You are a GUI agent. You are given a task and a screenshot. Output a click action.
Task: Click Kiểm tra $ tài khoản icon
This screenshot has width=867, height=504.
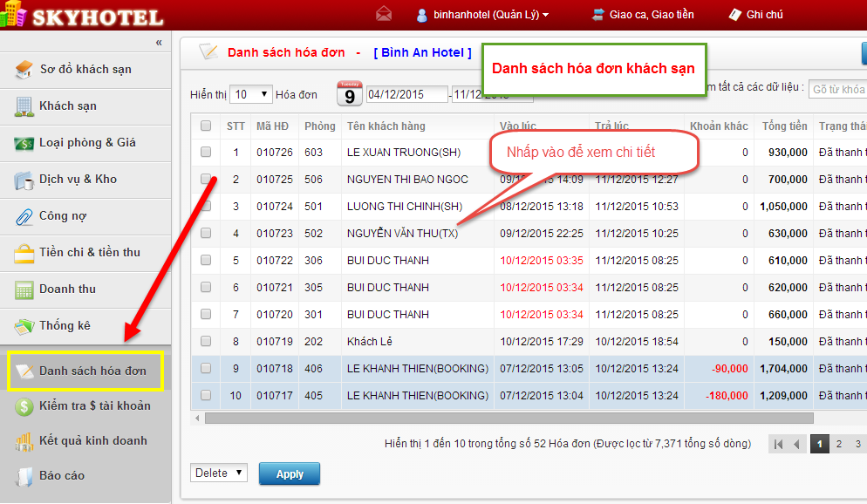coord(24,406)
